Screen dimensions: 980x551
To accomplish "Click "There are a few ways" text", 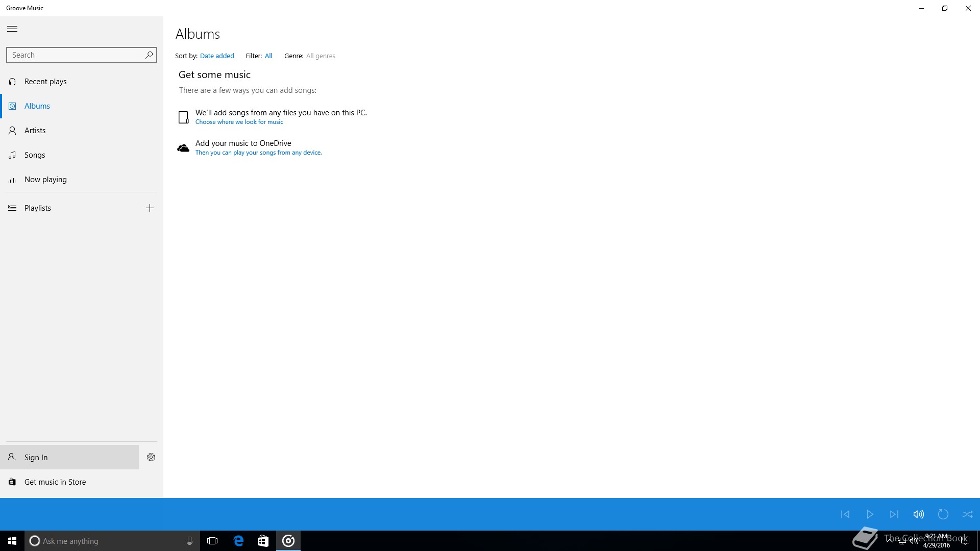I will pyautogui.click(x=248, y=90).
